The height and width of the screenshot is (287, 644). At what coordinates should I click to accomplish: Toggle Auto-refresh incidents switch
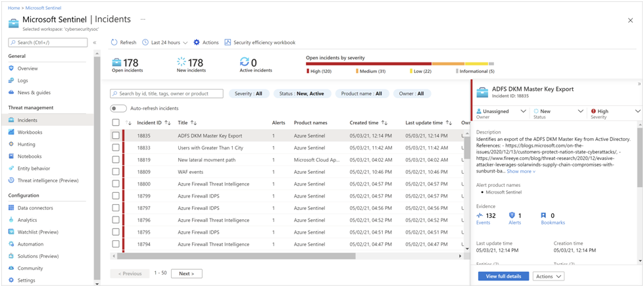click(118, 109)
